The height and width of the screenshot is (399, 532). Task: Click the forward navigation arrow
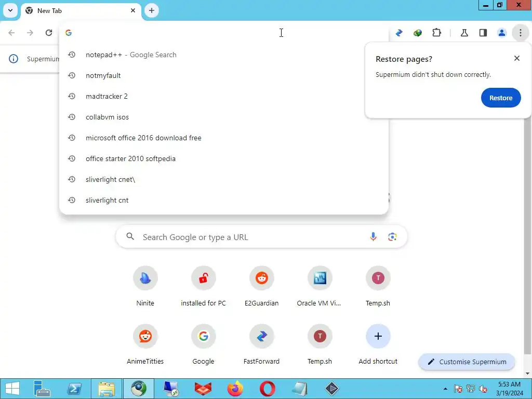coord(30,33)
